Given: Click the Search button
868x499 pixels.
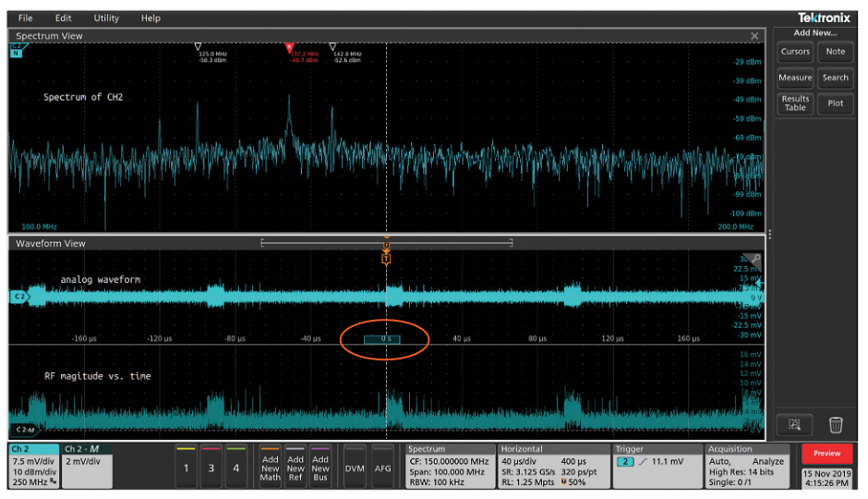Looking at the screenshot, I should click(x=836, y=78).
